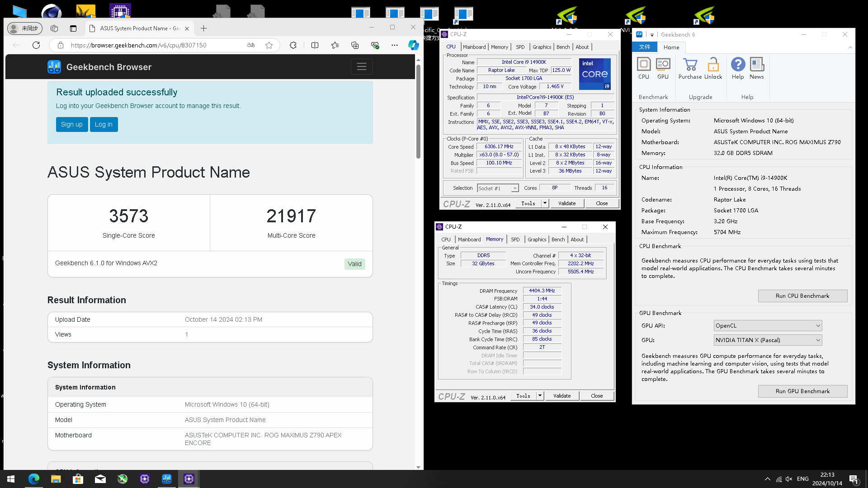Open the read aloud/translate icon in address bar
This screenshot has width=868, height=488.
tap(251, 45)
